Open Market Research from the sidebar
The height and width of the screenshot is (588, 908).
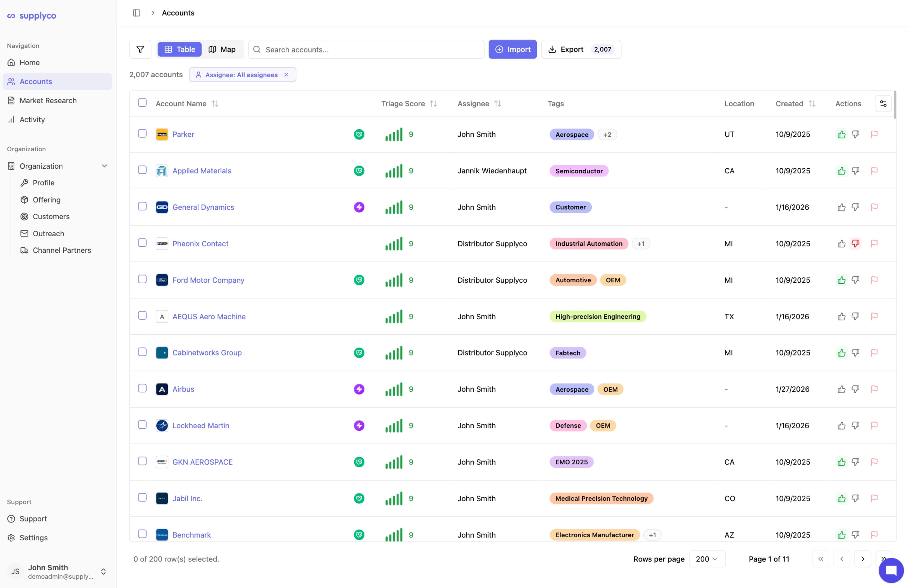pos(48,100)
